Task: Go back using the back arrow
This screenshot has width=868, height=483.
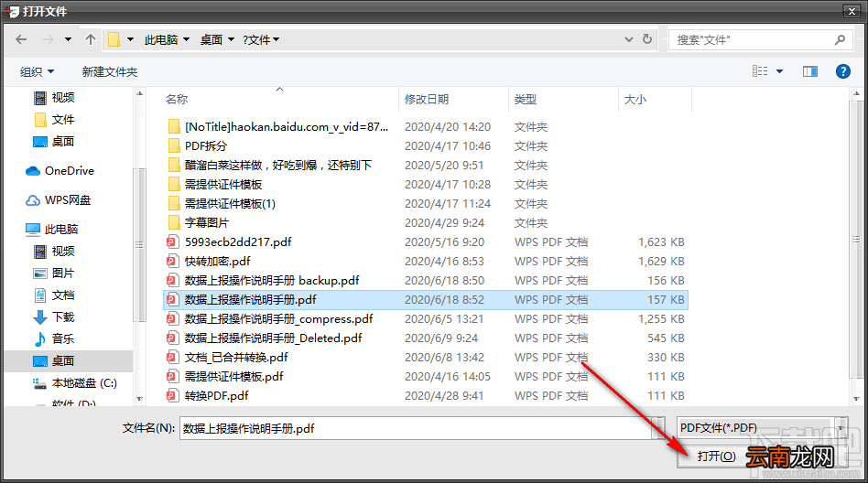Action: click(21, 39)
